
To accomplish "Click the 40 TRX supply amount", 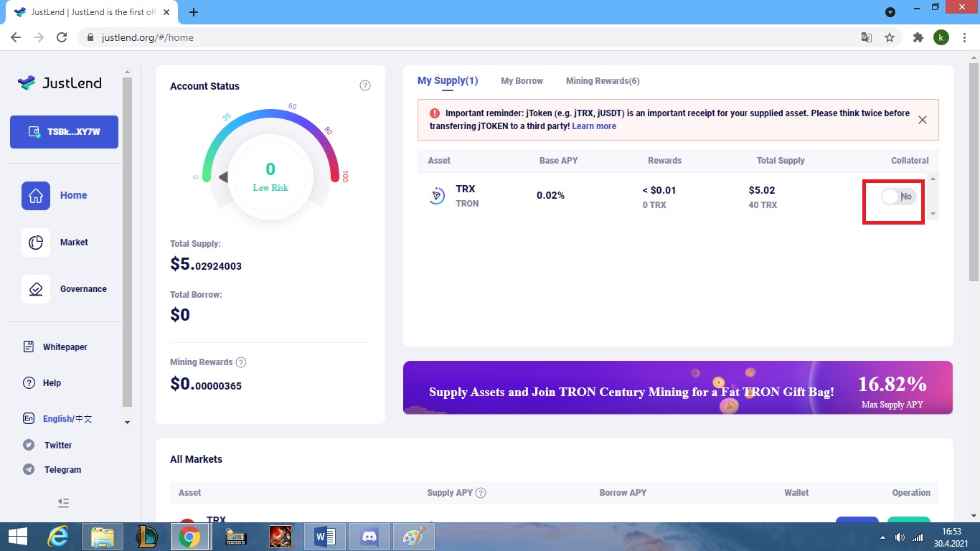I will coord(763,205).
